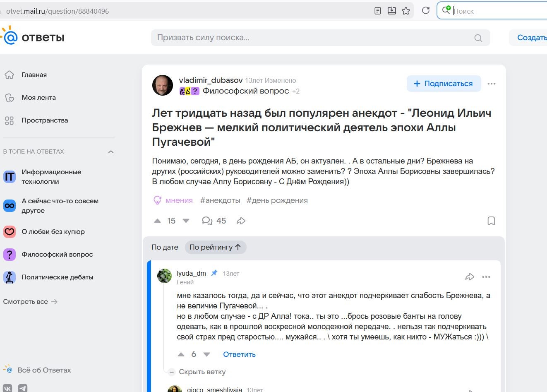Click the #анекдоты tag

click(x=220, y=200)
